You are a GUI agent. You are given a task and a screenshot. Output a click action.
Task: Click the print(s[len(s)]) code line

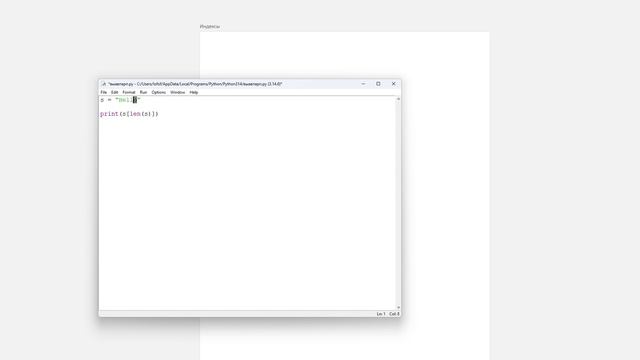(x=129, y=114)
